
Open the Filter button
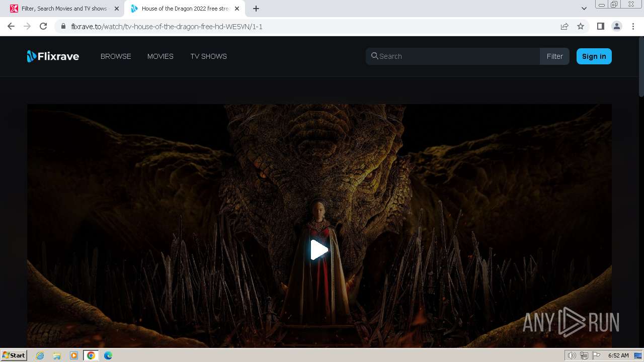(x=554, y=56)
